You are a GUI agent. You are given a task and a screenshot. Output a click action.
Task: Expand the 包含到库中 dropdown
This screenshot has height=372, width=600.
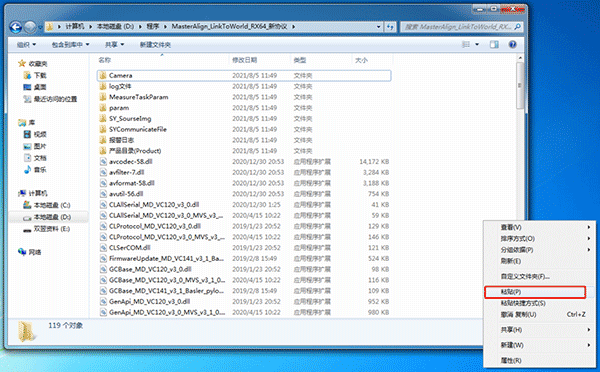(70, 45)
